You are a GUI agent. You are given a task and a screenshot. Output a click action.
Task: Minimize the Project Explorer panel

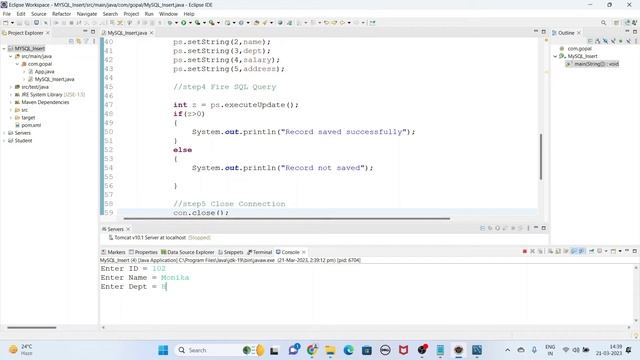[85, 32]
